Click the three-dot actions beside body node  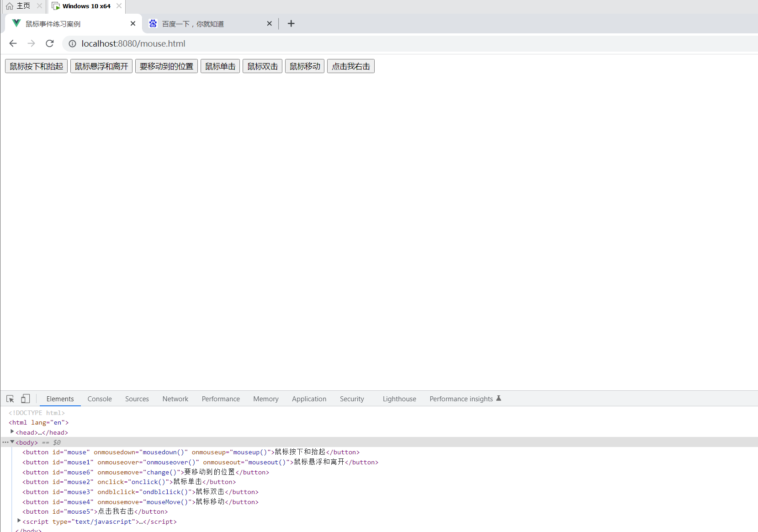(5, 442)
